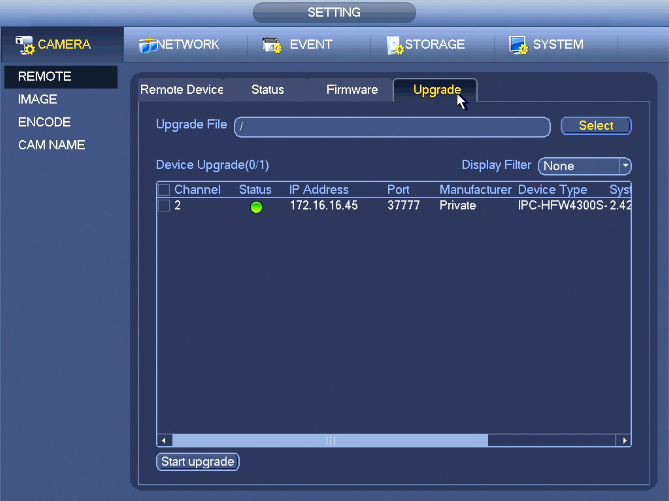
Task: Click the NETWORK label in the top menu
Action: coord(188,44)
